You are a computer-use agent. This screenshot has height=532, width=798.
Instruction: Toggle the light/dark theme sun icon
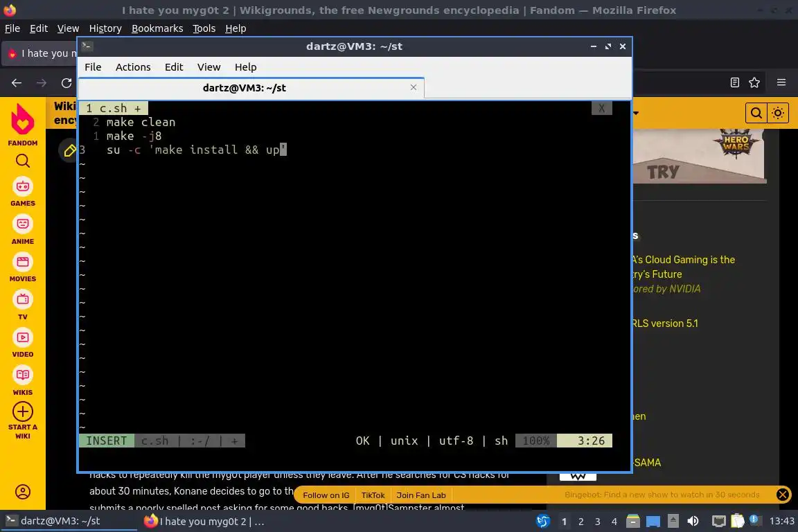[x=778, y=113]
